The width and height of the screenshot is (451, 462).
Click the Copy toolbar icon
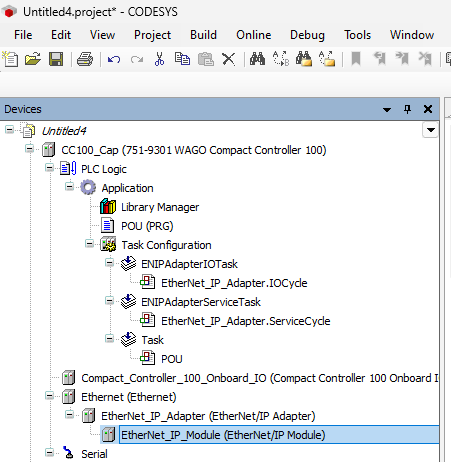coord(182,59)
